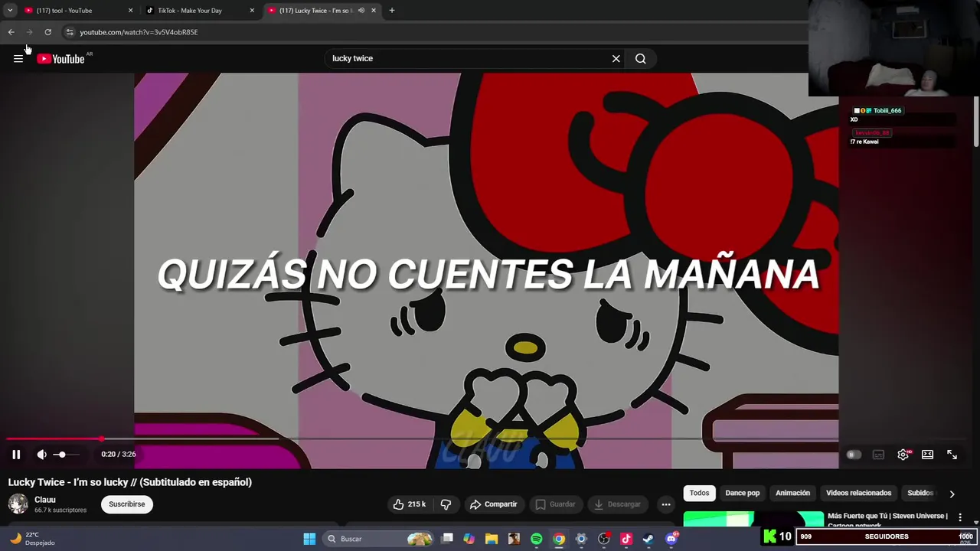Open the three-dot more actions menu
The image size is (980, 551).
coord(666,504)
